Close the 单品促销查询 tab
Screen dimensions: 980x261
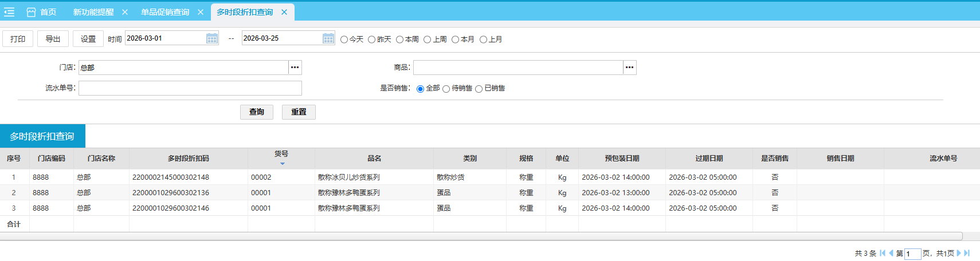(x=201, y=12)
